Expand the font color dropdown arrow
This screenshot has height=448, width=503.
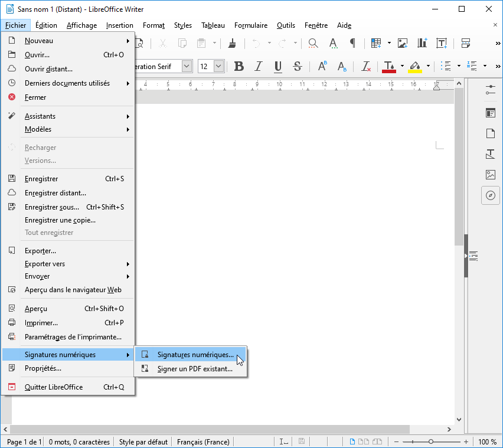tap(402, 66)
